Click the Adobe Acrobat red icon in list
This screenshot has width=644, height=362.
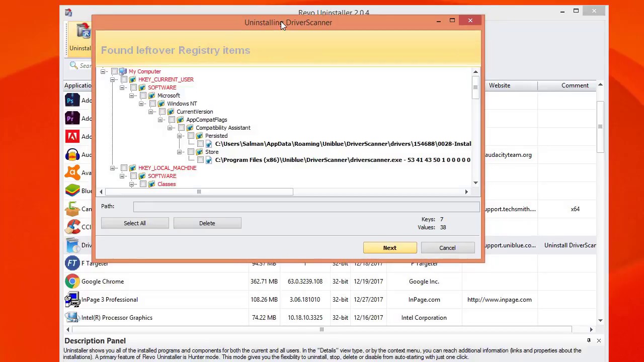coord(72,136)
